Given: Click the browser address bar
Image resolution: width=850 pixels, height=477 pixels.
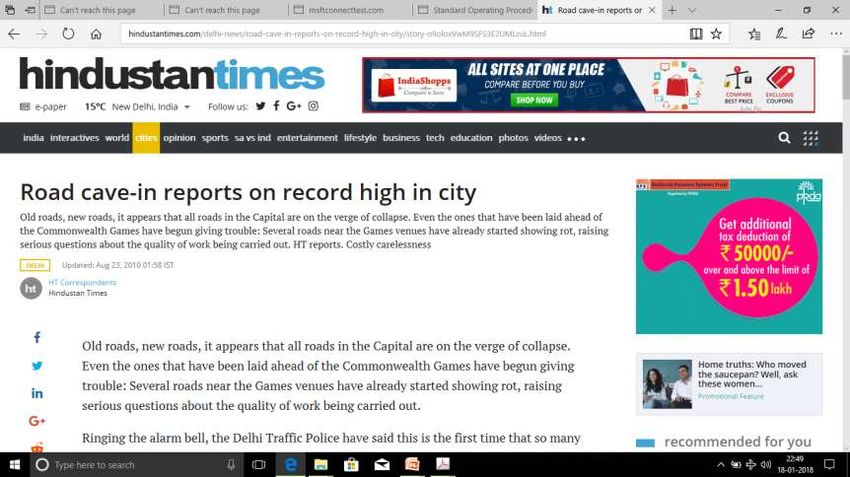Looking at the screenshot, I should tap(401, 34).
